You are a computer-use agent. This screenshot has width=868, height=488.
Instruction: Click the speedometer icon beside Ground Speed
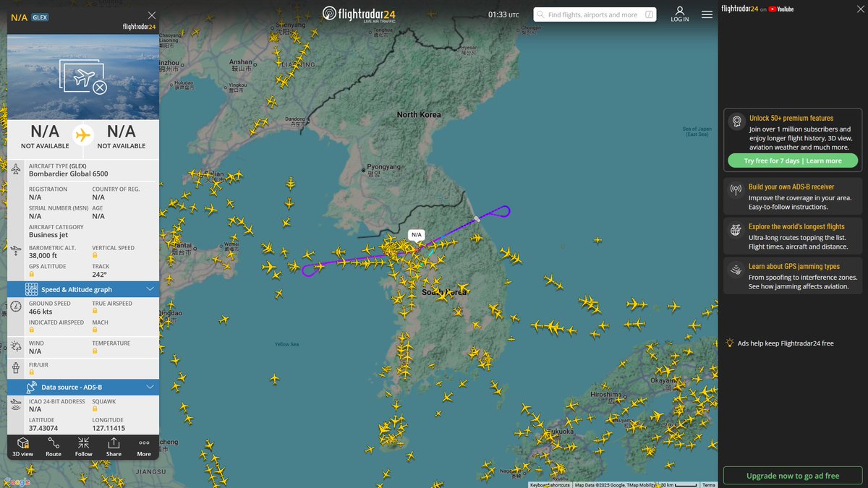point(17,307)
